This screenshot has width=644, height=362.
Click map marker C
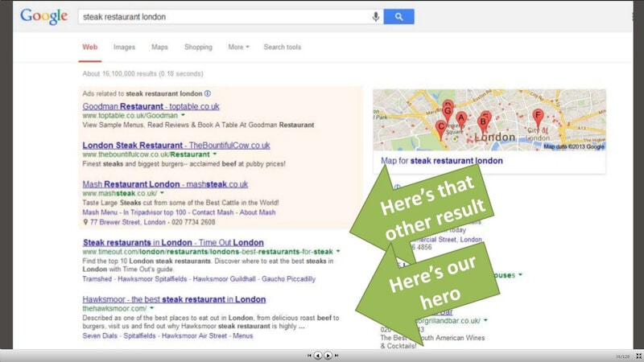[x=440, y=129]
